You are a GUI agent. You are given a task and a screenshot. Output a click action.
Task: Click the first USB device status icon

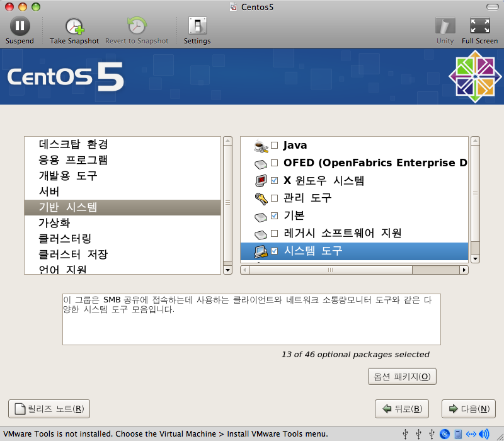click(405, 434)
